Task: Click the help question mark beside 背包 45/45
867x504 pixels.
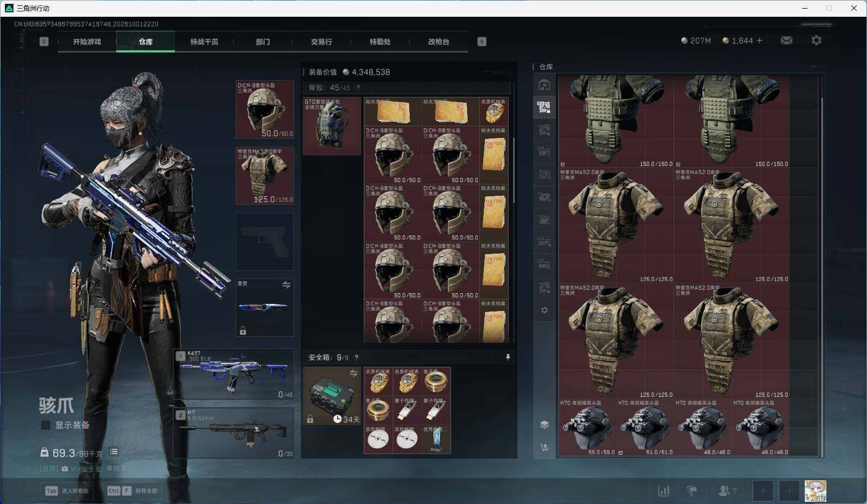Action: coord(358,87)
